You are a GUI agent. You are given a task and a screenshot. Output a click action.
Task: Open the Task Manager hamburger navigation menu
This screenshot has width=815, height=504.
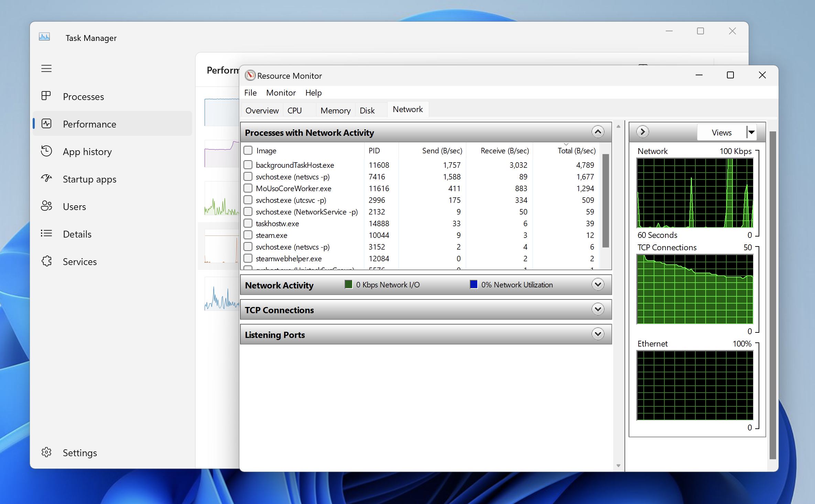[46, 68]
